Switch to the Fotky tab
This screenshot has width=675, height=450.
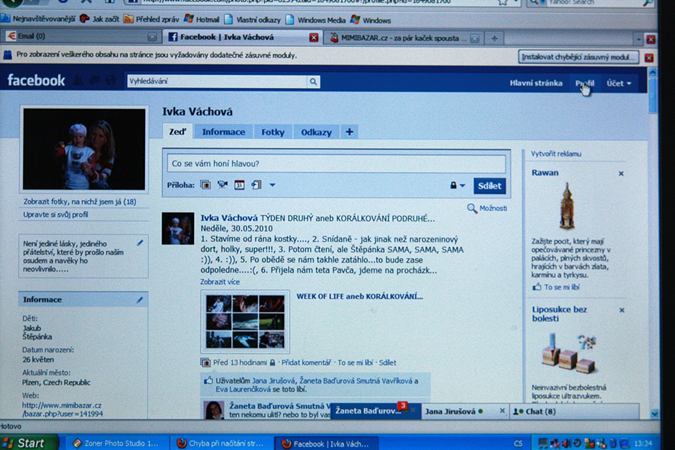point(273,132)
